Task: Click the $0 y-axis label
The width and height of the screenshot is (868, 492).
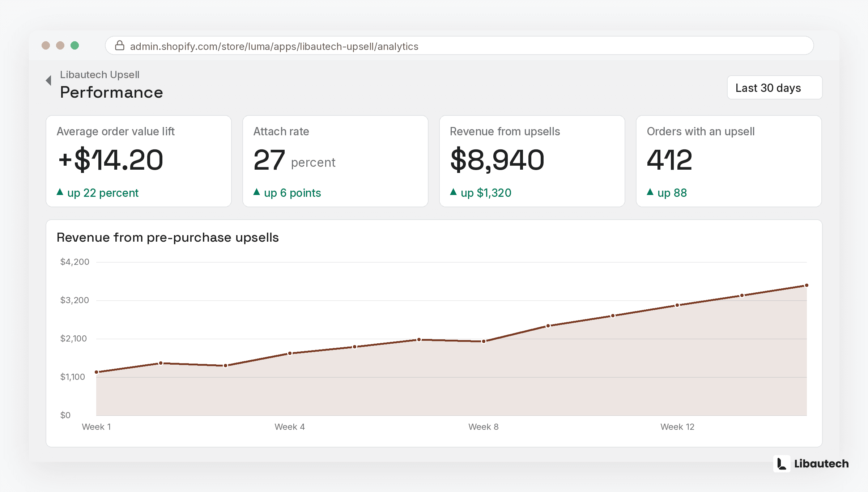Action: [65, 415]
